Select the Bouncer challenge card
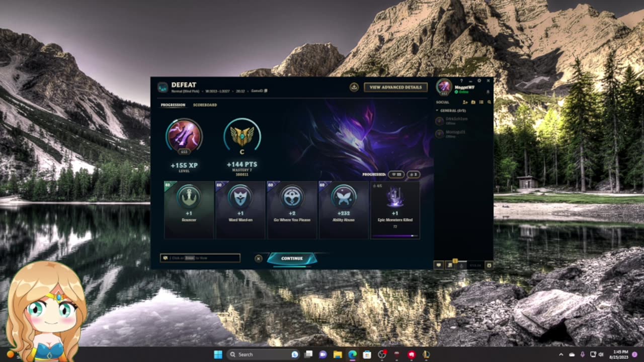Screen dimensions: 644x362 [189, 210]
